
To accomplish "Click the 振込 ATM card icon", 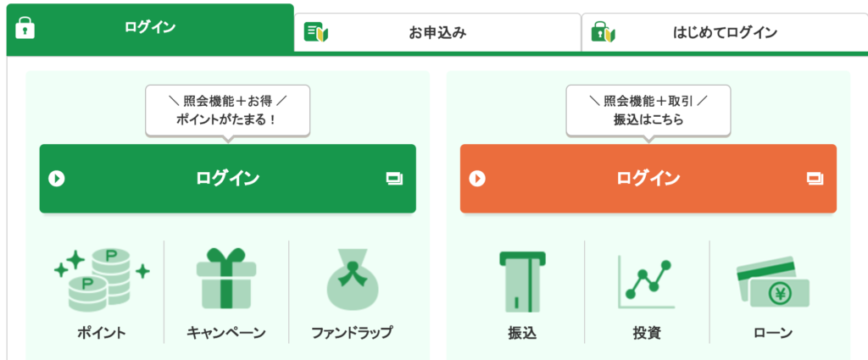I will point(522,282).
